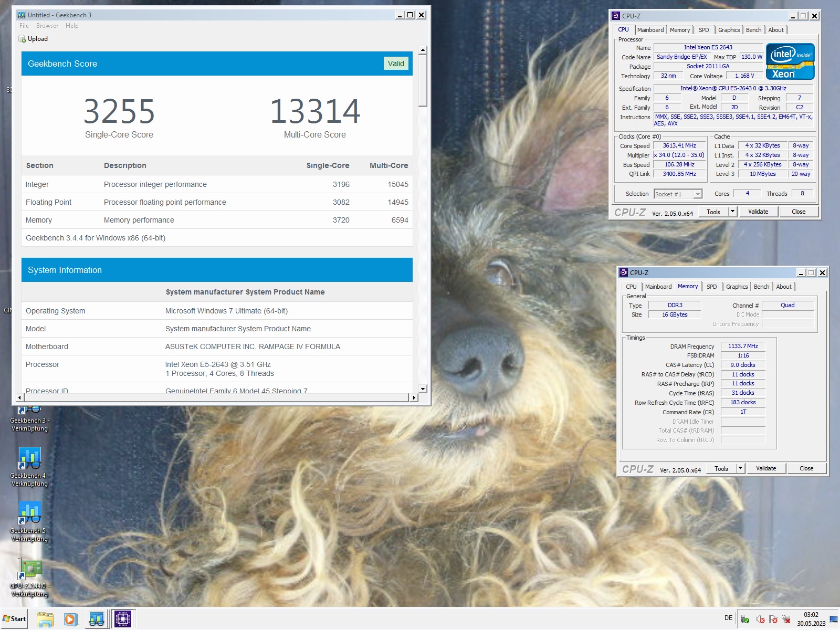Click the Integer section row label

37,184
